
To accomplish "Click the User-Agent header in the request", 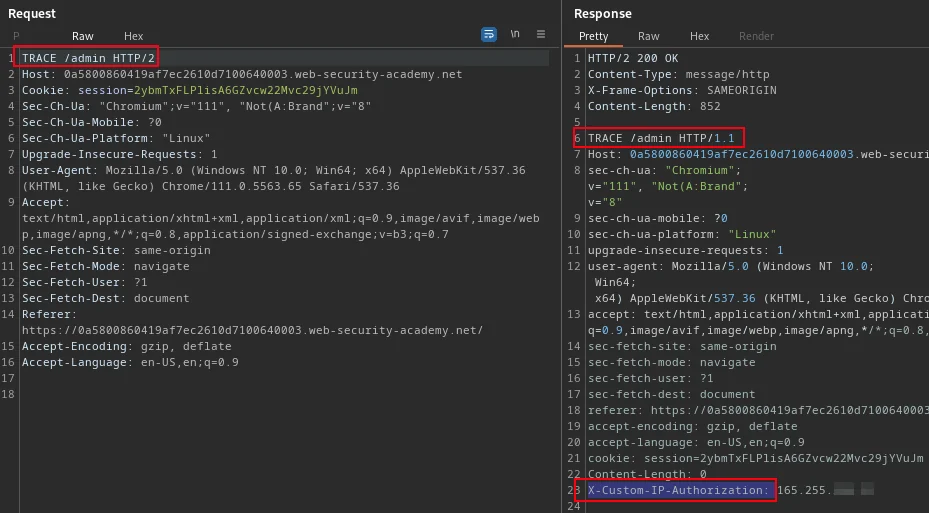I will [274, 178].
